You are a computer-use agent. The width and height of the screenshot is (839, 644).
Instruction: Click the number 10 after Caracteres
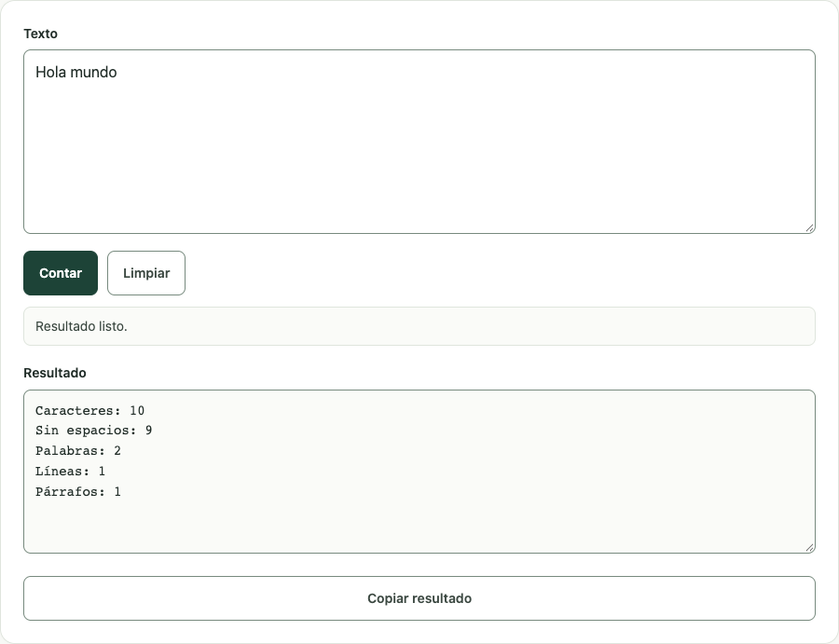[137, 410]
